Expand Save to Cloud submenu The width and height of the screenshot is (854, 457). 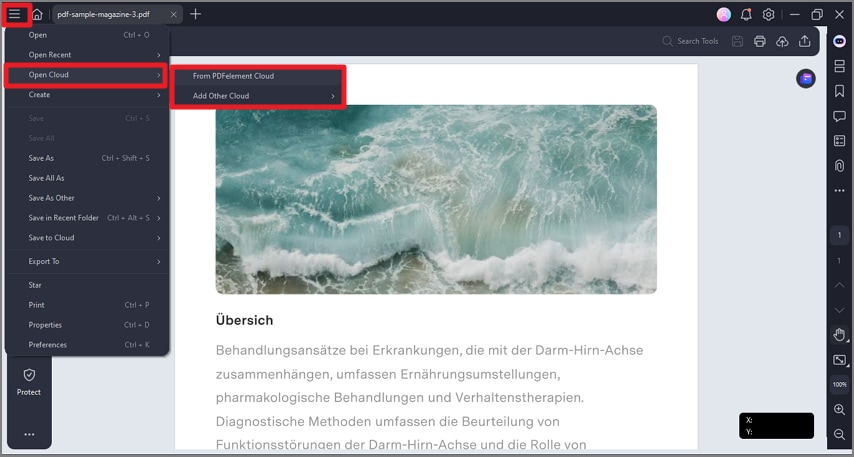click(x=87, y=238)
